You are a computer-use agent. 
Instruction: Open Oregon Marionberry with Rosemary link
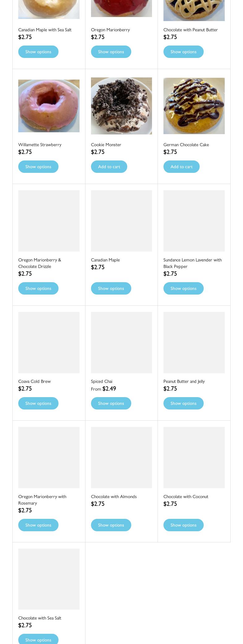point(42,500)
